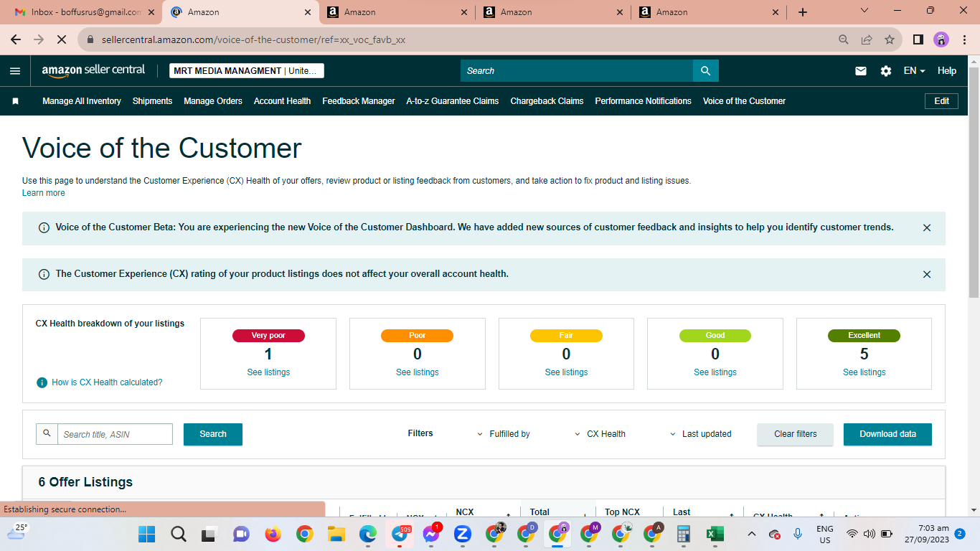See listings under Excellent
The width and height of the screenshot is (980, 551).
(x=864, y=372)
